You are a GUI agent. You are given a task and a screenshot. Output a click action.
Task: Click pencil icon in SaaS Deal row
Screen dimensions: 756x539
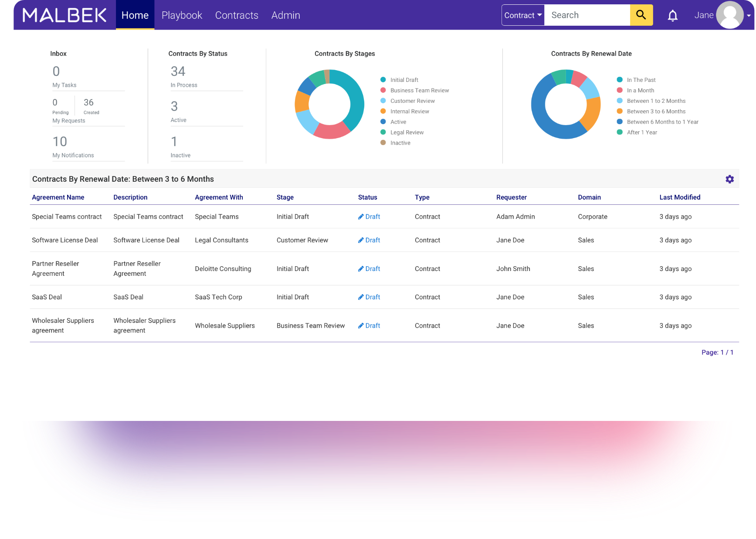(x=361, y=297)
